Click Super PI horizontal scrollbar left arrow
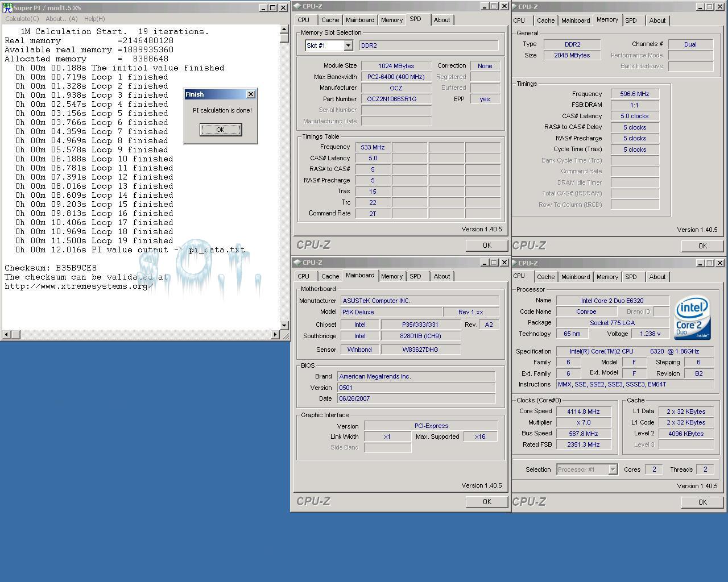 (7, 334)
